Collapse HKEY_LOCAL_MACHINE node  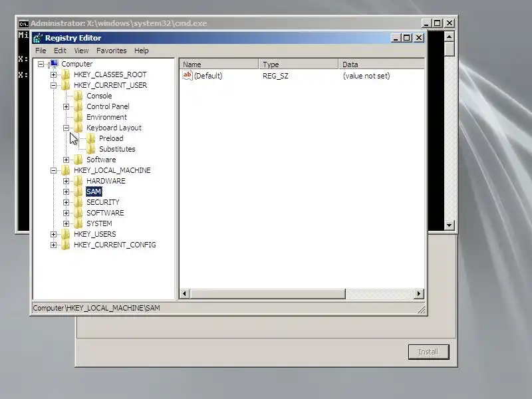click(x=54, y=170)
